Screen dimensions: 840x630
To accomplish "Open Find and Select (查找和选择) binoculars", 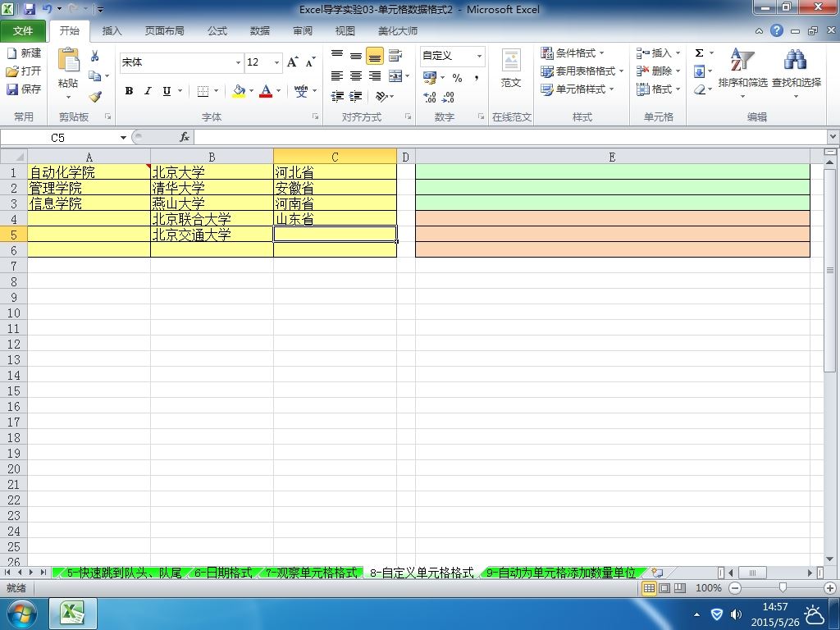I will pyautogui.click(x=796, y=72).
